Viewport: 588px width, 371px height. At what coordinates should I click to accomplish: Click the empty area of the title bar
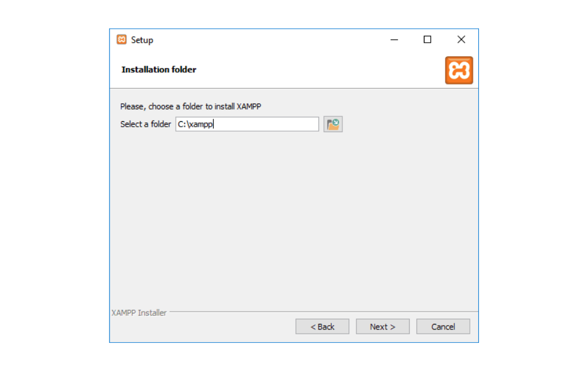pos(263,40)
